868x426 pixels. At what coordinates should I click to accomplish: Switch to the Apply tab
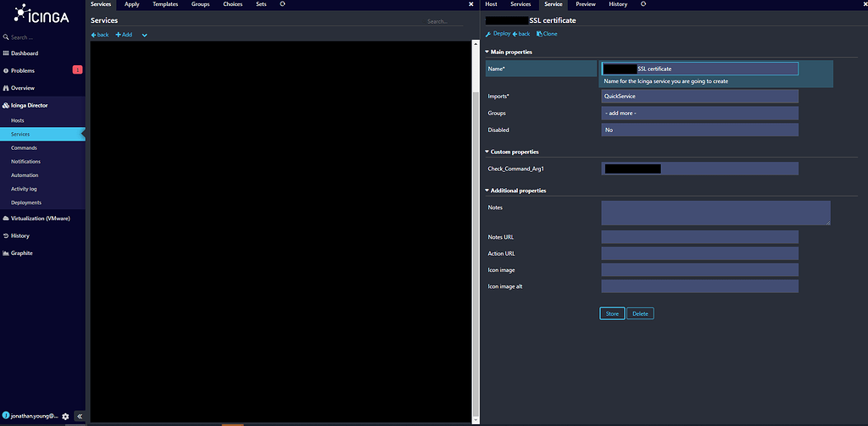131,4
